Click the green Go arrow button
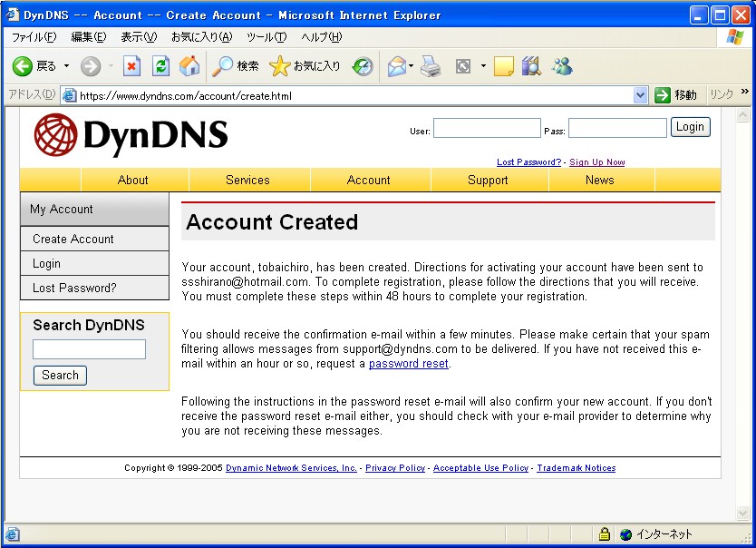The image size is (756, 548). point(663,95)
